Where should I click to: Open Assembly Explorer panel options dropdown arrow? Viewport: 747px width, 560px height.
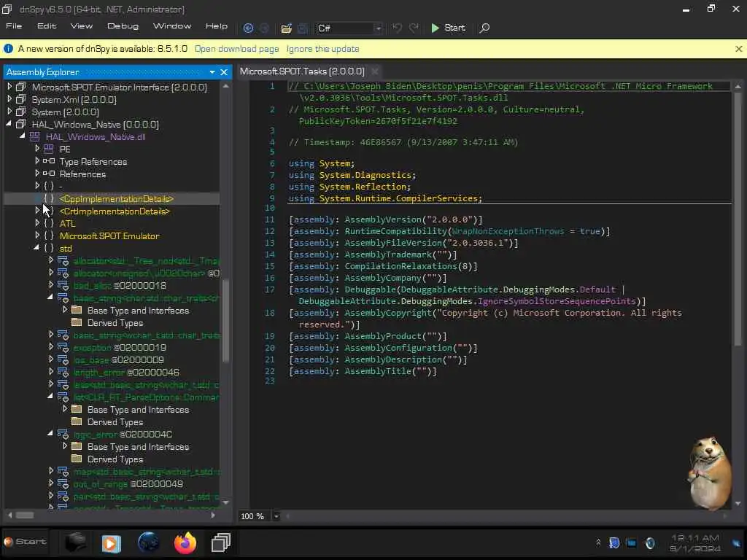coord(212,72)
